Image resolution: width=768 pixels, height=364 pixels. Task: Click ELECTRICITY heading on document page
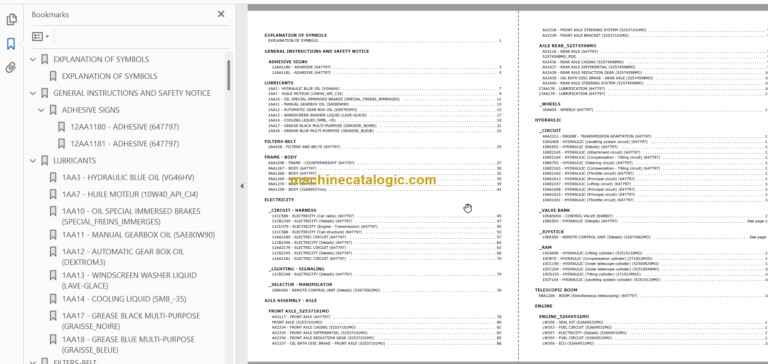pos(279,200)
